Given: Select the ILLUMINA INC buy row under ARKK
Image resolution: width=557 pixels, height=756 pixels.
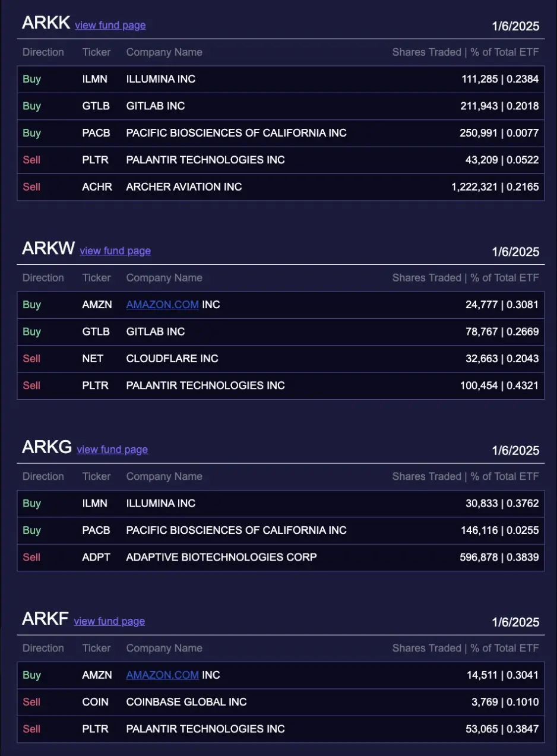Looking at the screenshot, I should [279, 79].
